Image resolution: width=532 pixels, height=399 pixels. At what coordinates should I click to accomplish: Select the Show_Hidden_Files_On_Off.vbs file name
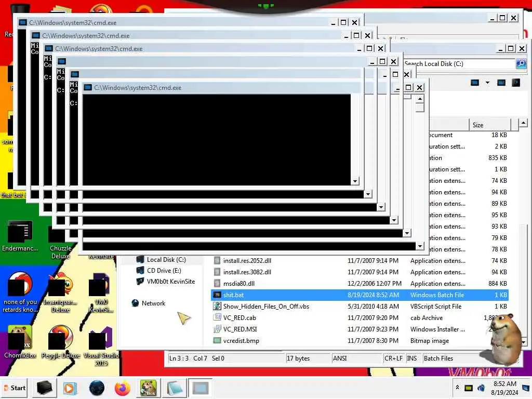[x=266, y=307]
